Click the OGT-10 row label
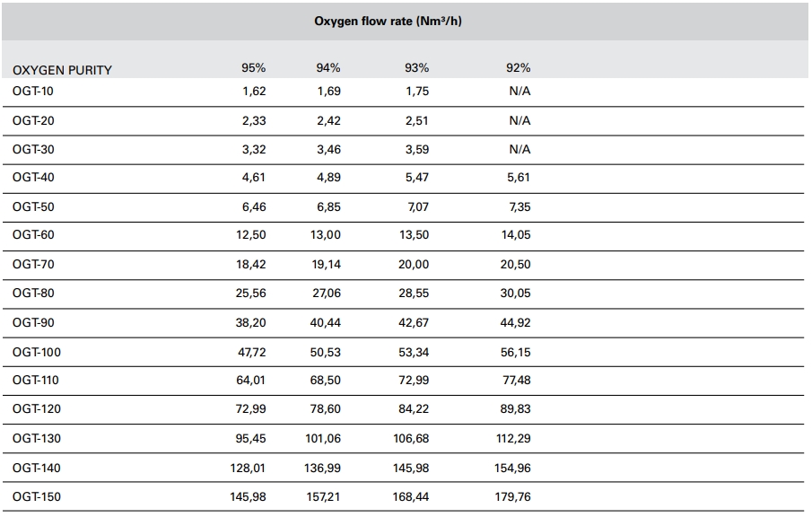812x517 pixels. coord(33,91)
